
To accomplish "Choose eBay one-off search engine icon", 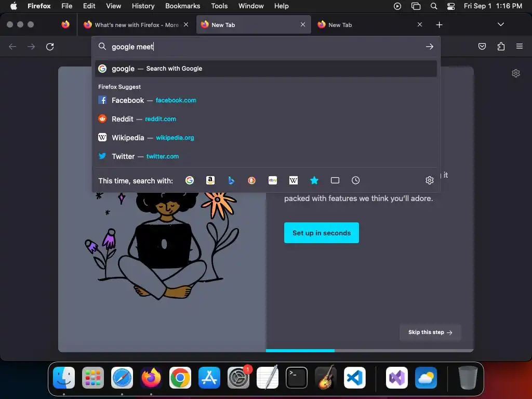I will pyautogui.click(x=272, y=180).
